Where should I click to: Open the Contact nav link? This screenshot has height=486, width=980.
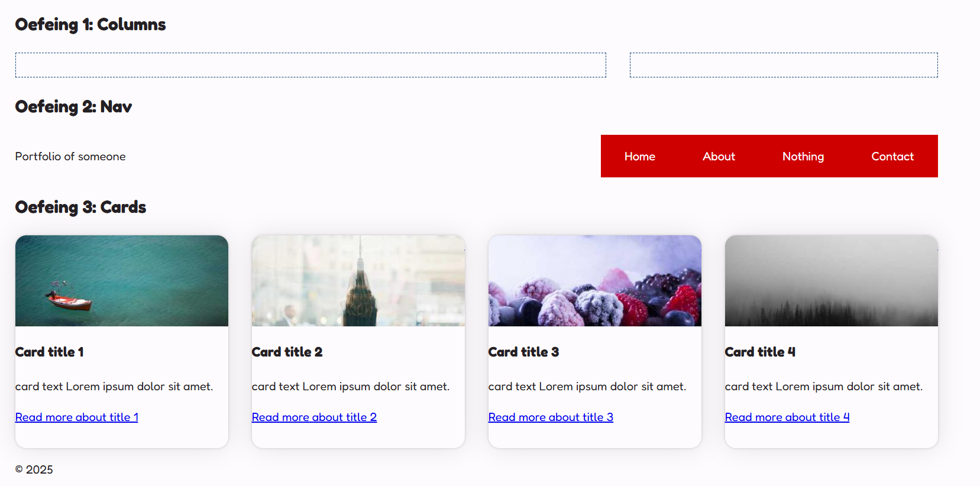tap(892, 157)
